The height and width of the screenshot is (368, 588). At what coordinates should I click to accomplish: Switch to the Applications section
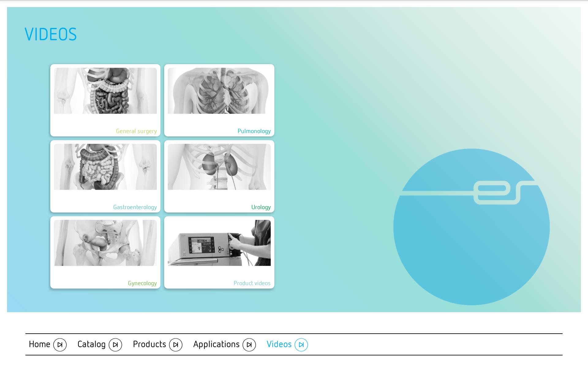tap(216, 344)
